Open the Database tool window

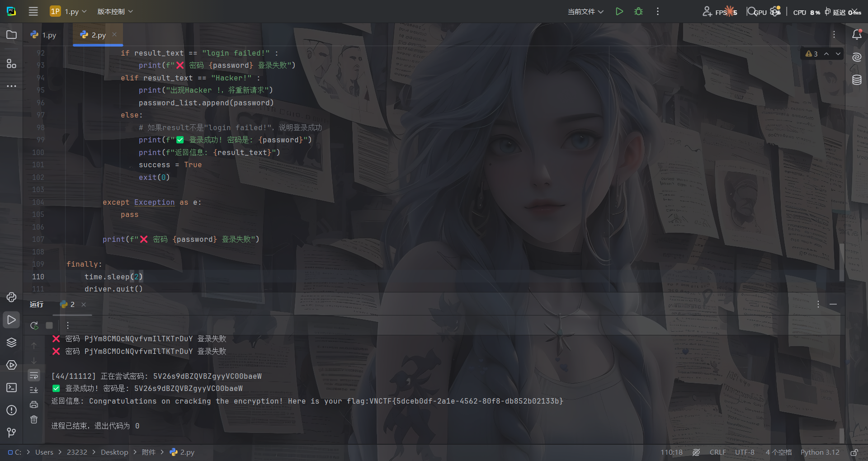(857, 80)
